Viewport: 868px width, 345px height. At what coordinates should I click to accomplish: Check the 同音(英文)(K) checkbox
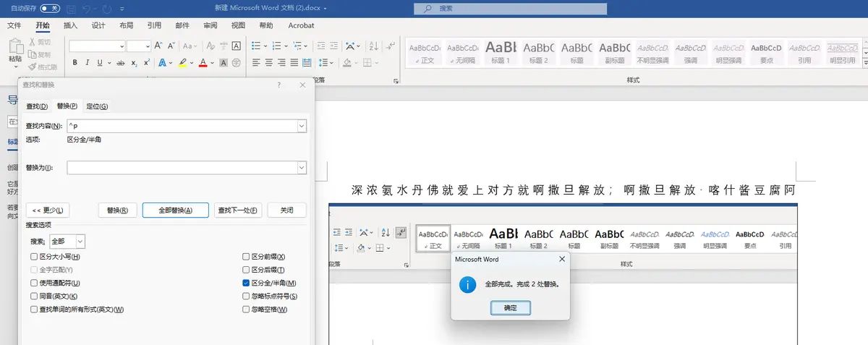[x=34, y=297]
